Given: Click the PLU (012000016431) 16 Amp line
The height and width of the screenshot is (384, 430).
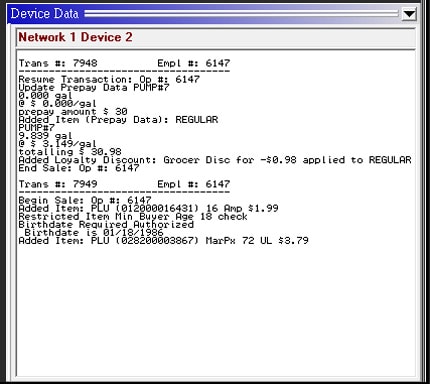Looking at the screenshot, I should tap(148, 208).
